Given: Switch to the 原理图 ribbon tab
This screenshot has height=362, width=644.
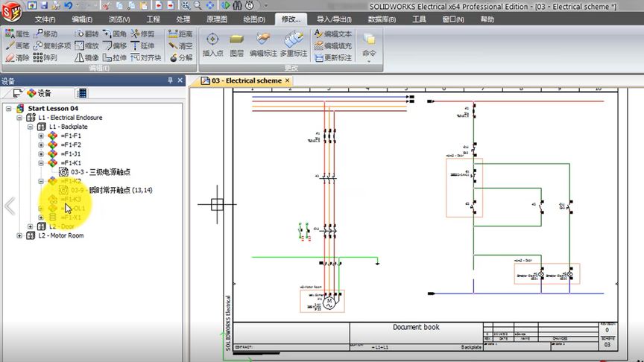Looking at the screenshot, I should click(x=217, y=19).
